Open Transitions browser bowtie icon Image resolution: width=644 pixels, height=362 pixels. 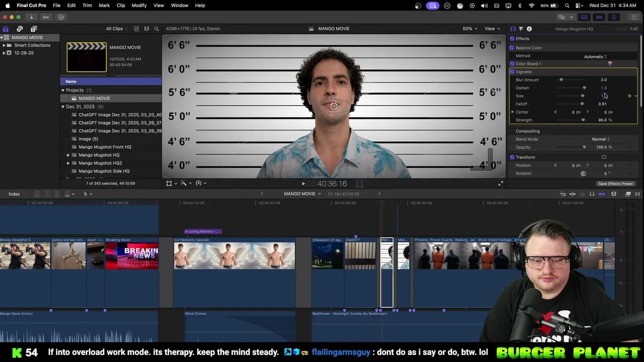point(637,194)
